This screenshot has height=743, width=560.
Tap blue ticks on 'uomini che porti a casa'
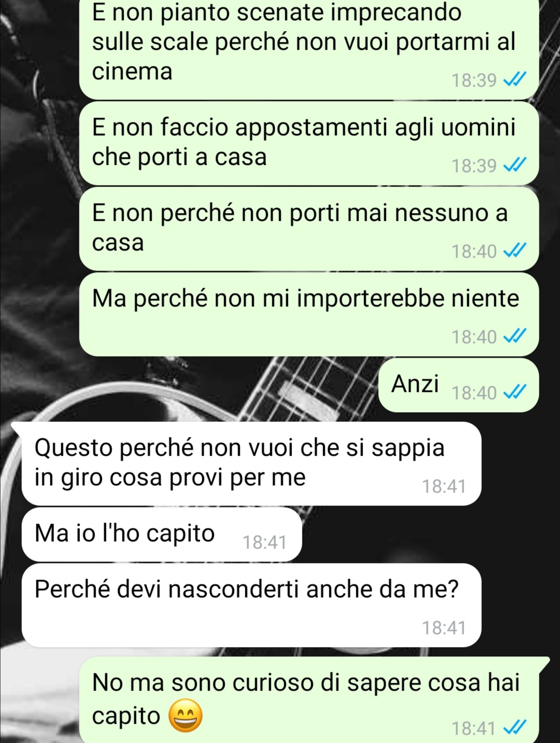pos(515,165)
